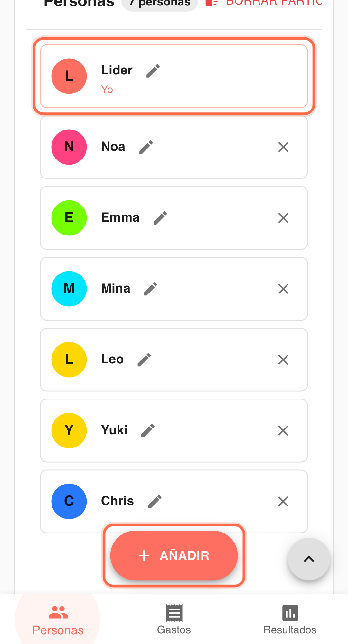
Task: Edit Lider's name with pencil icon
Action: point(153,71)
